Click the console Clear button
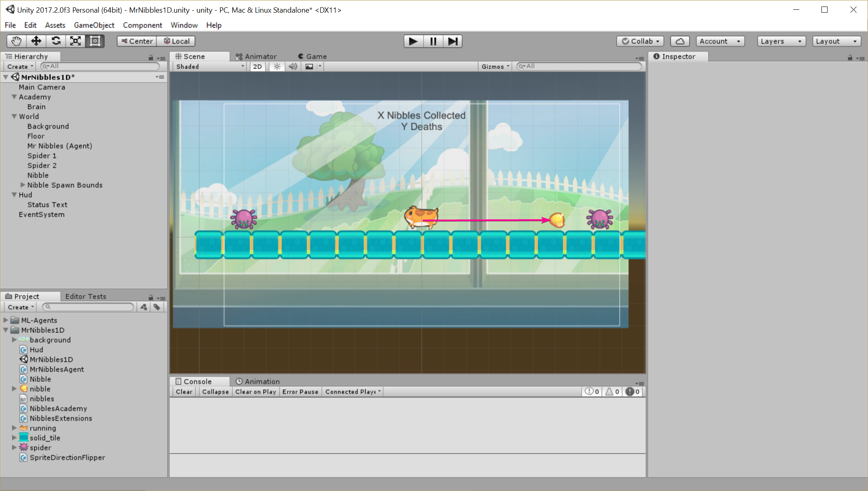Viewport: 868px width, 491px height. tap(184, 392)
